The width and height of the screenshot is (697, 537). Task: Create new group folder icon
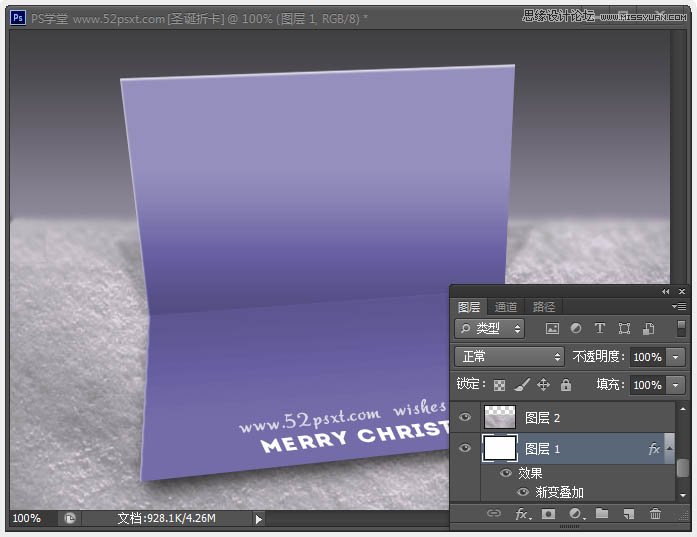(602, 513)
